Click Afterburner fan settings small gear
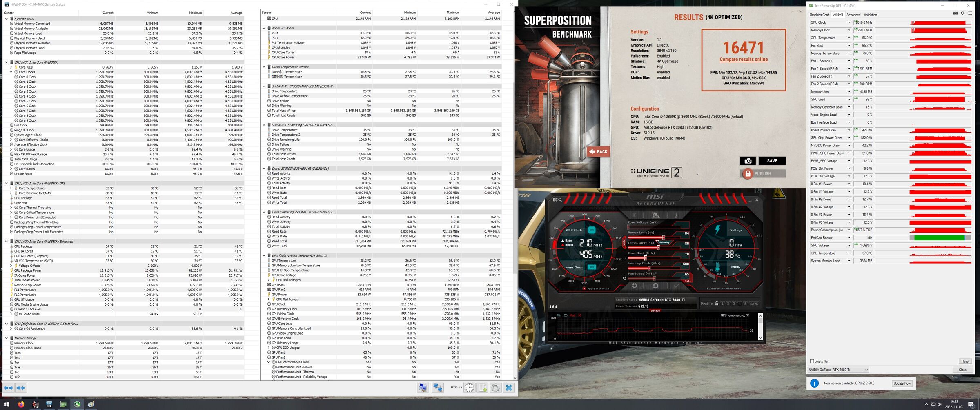The width and height of the screenshot is (980, 410). pyautogui.click(x=624, y=278)
